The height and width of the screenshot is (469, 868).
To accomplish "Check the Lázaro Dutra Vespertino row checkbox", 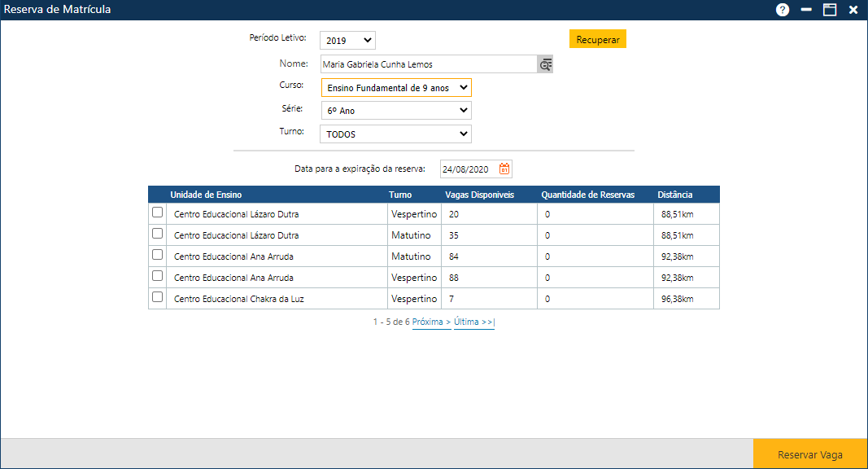I will (158, 213).
